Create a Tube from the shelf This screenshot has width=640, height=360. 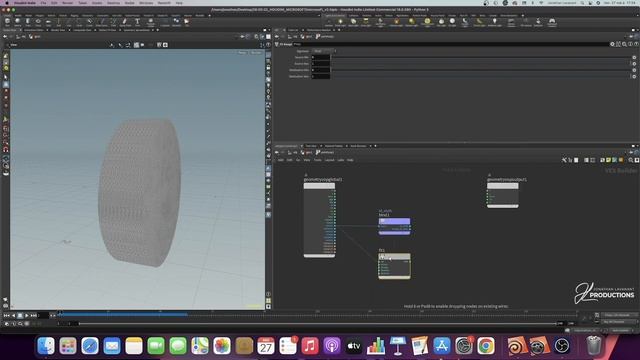(x=28, y=22)
